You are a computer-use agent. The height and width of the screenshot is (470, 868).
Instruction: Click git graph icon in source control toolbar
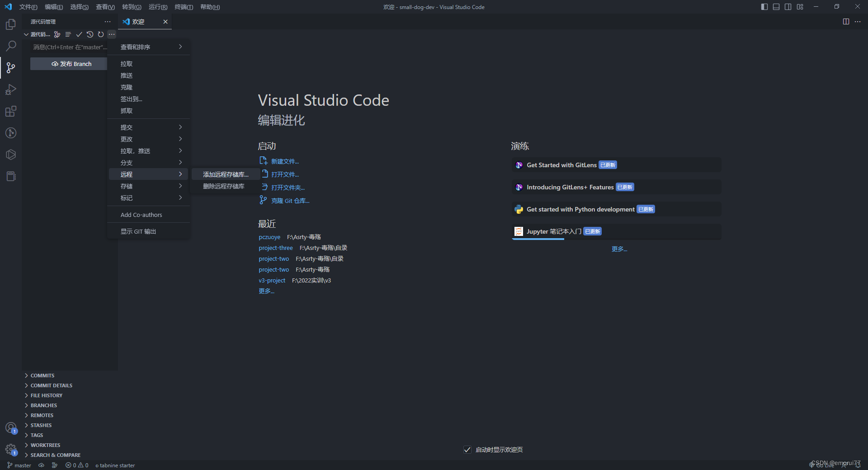point(57,34)
